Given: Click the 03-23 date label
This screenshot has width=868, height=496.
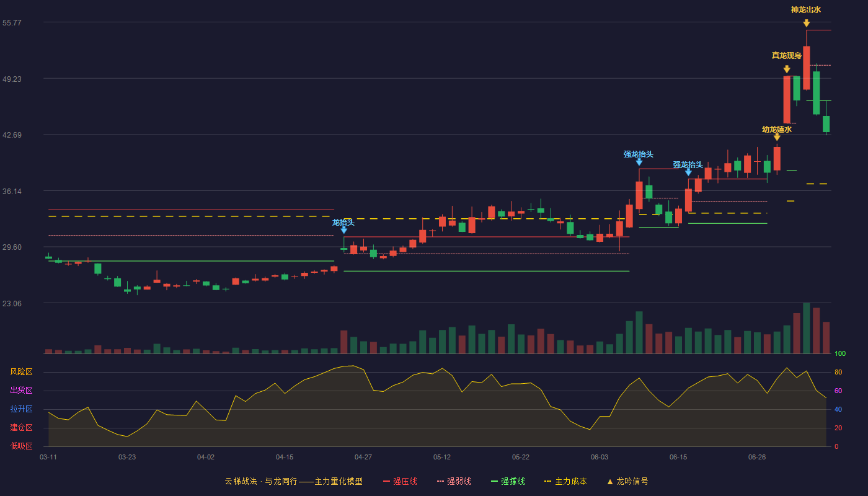Looking at the screenshot, I should tap(127, 457).
